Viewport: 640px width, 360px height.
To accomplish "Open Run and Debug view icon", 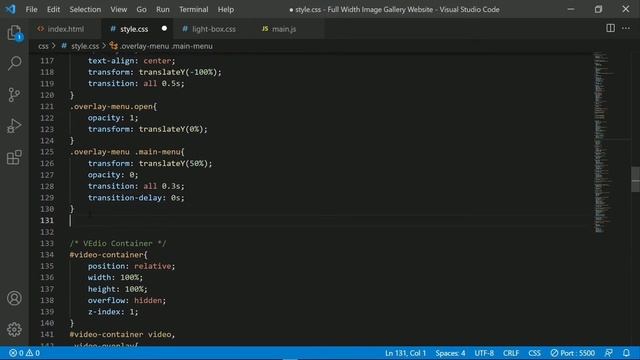I will pos(14,126).
